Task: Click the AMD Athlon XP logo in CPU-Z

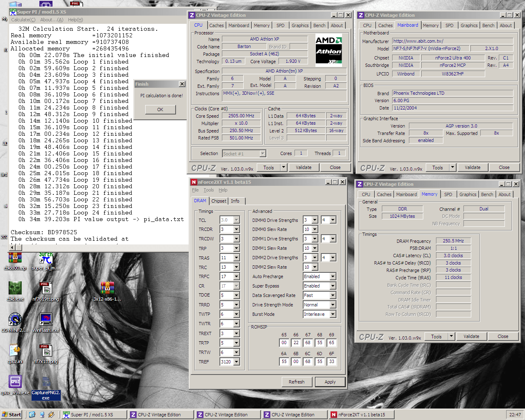Action: click(x=329, y=50)
